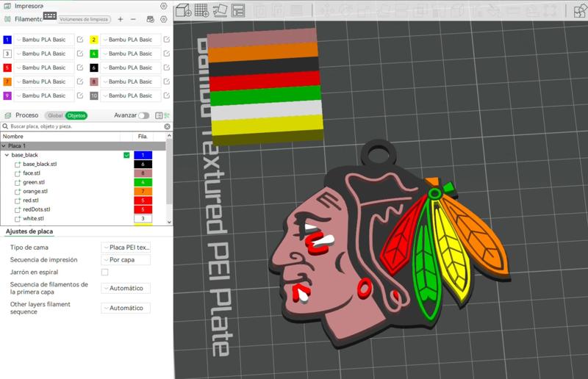Change green.stl filament cell 4
Image resolution: width=588 pixels, height=379 pixels.
point(143,182)
